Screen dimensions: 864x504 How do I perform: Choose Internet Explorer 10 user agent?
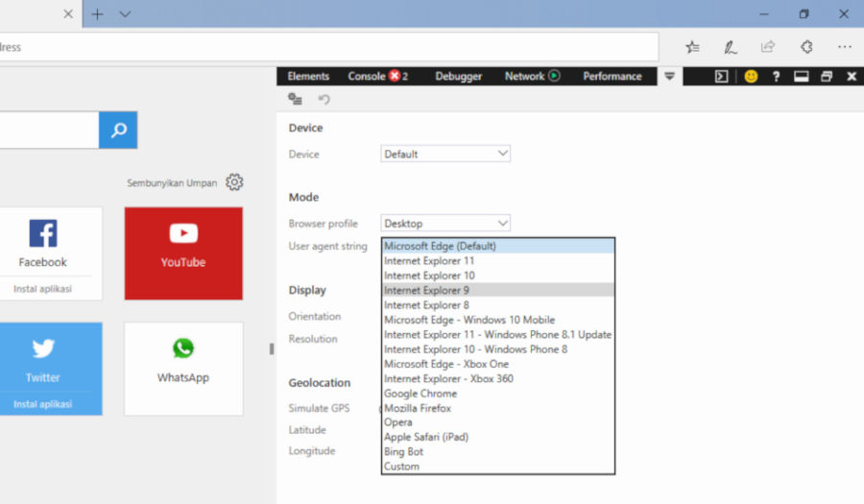pos(498,276)
